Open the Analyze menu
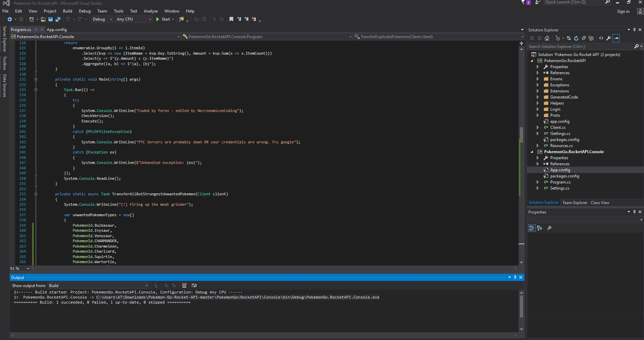The image size is (644, 340). pos(151,11)
